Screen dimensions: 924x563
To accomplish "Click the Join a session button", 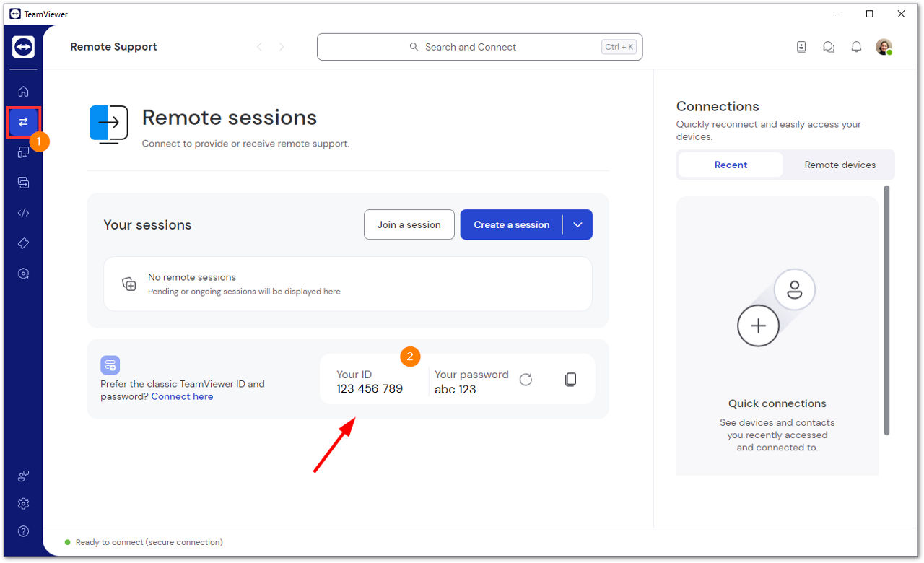I will coord(409,224).
